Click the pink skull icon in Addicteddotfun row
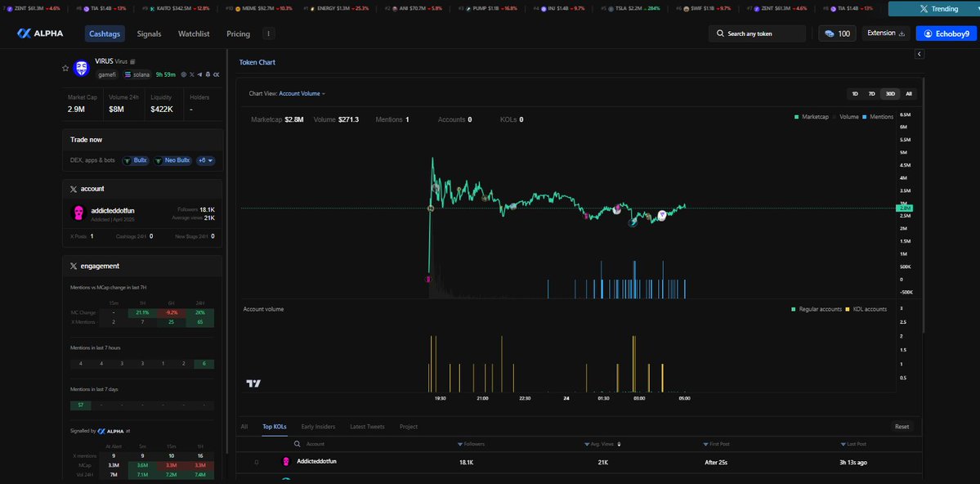 tap(285, 462)
